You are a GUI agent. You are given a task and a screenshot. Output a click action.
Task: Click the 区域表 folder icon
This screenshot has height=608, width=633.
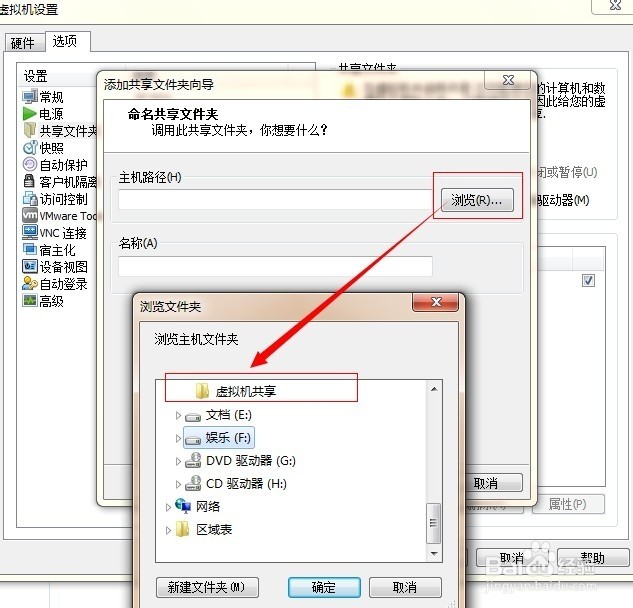click(x=183, y=529)
